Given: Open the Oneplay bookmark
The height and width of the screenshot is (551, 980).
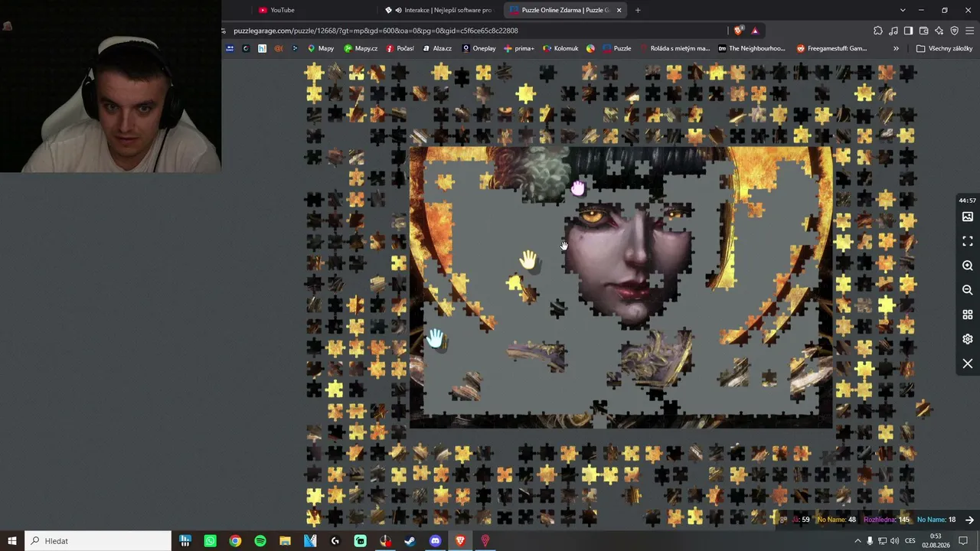Looking at the screenshot, I should (479, 48).
